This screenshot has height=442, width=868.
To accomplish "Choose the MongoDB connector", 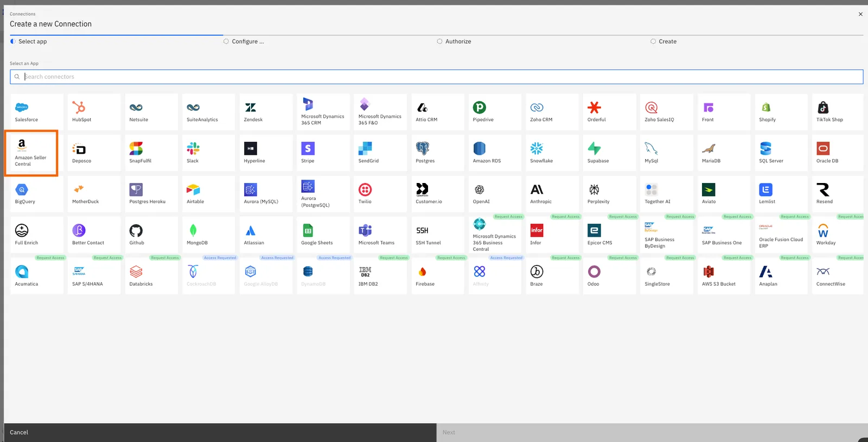I will pos(208,235).
